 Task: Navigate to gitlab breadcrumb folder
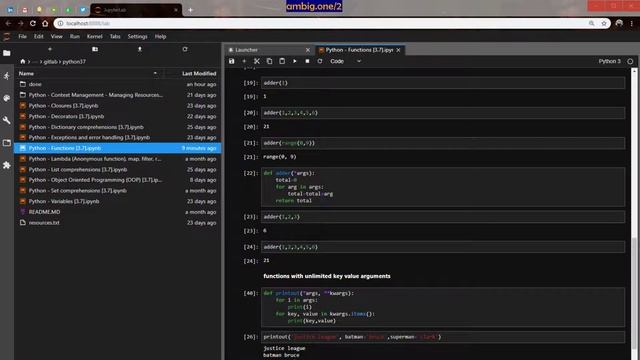coord(51,62)
